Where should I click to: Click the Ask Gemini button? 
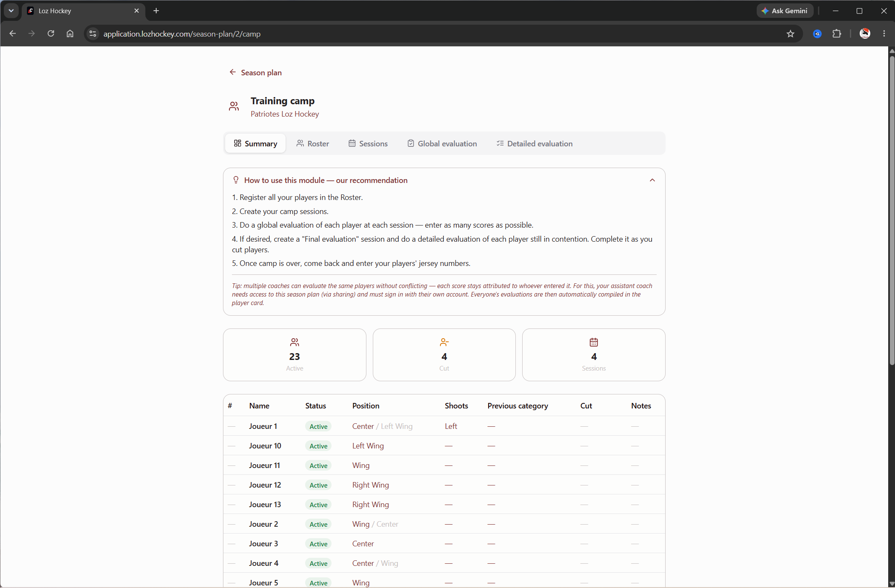pyautogui.click(x=785, y=11)
